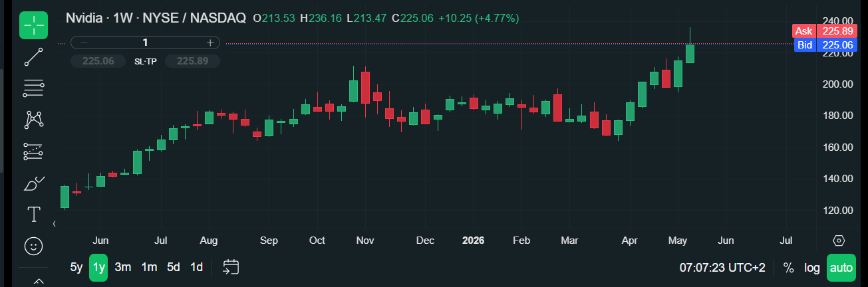Select the XABCD pattern tool

click(x=33, y=120)
